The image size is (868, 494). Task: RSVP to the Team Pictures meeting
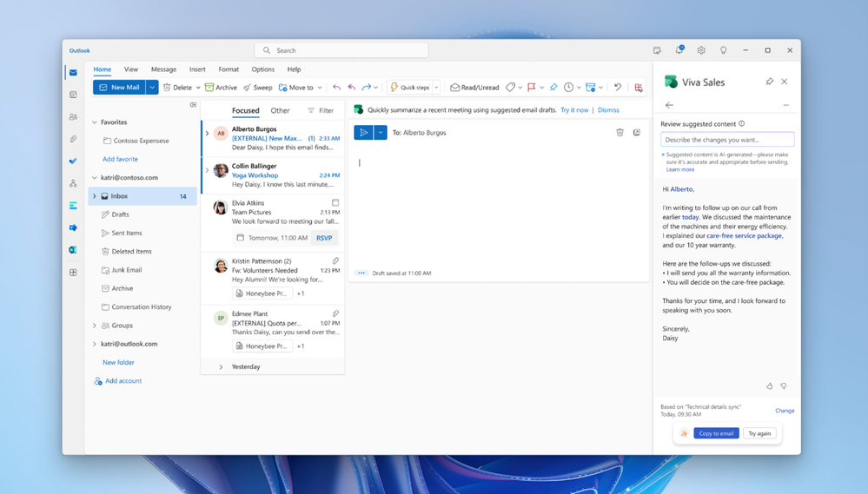coord(324,238)
